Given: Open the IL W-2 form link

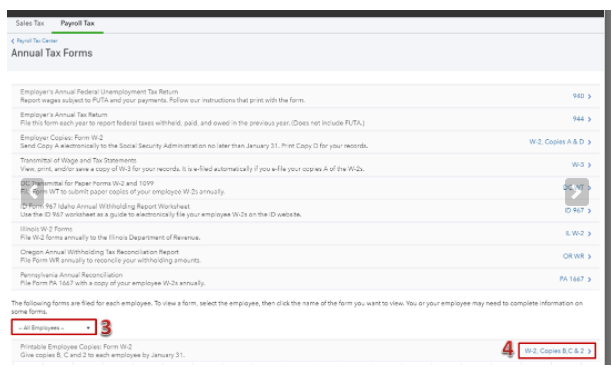Looking at the screenshot, I should (x=575, y=234).
